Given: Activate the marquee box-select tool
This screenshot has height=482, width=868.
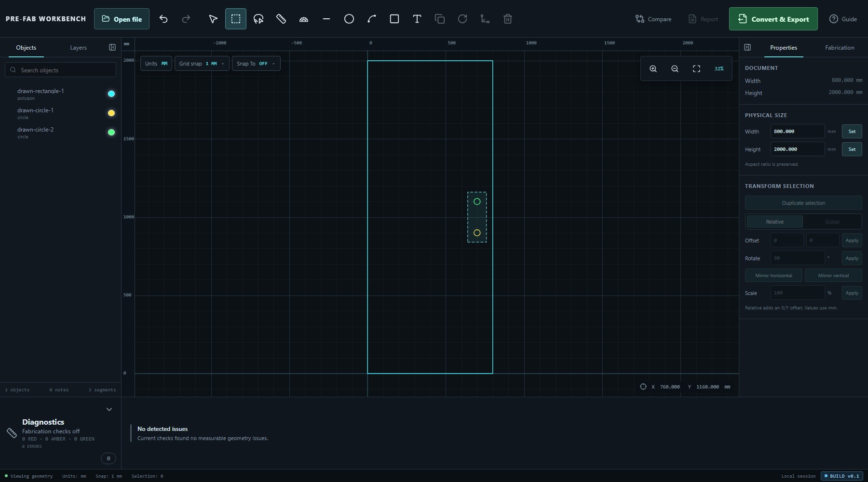Looking at the screenshot, I should point(236,19).
